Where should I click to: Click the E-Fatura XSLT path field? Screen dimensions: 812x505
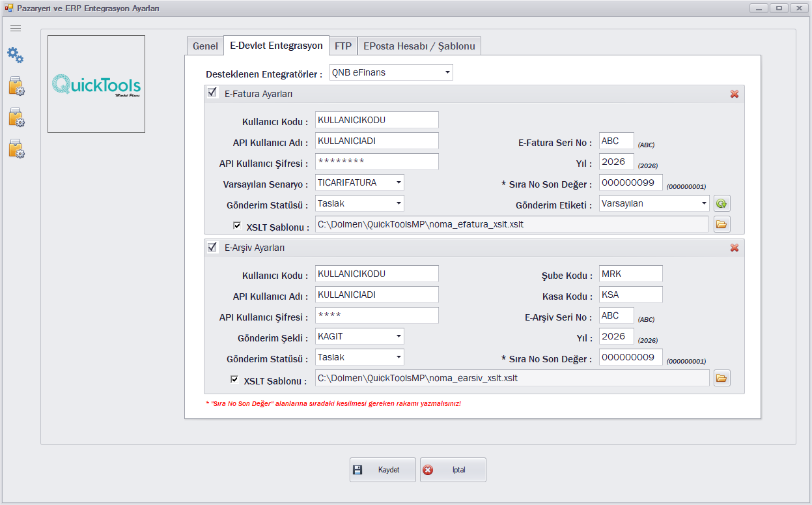click(x=512, y=224)
